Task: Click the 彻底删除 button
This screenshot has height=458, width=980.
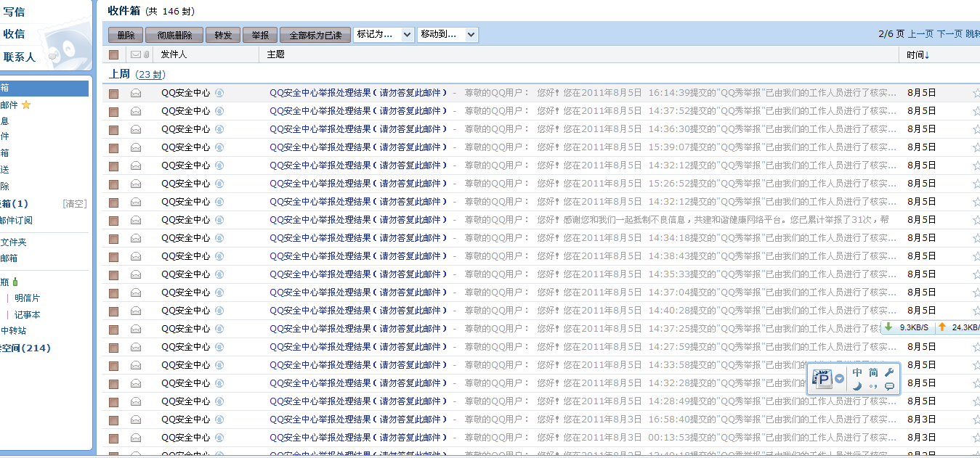Action: click(x=174, y=35)
